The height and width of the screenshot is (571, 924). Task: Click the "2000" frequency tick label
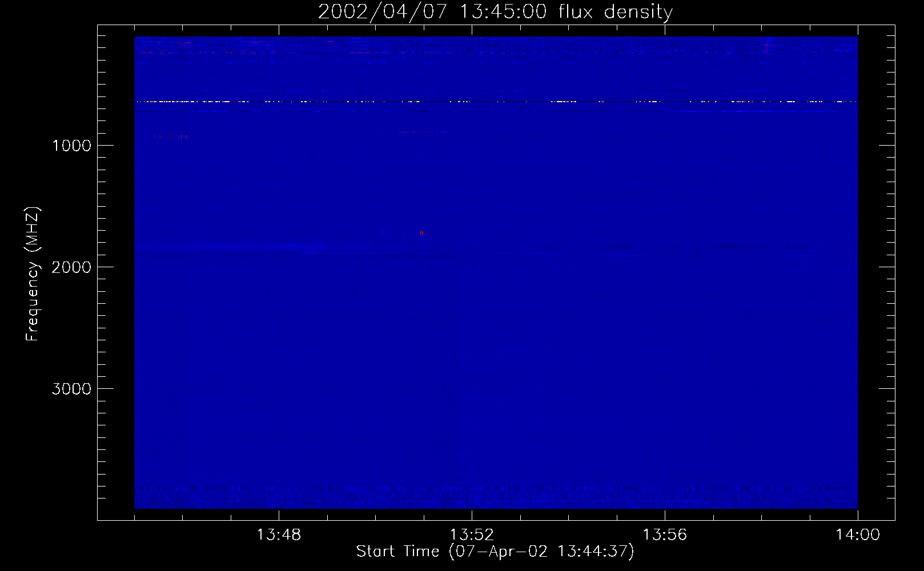pos(71,267)
